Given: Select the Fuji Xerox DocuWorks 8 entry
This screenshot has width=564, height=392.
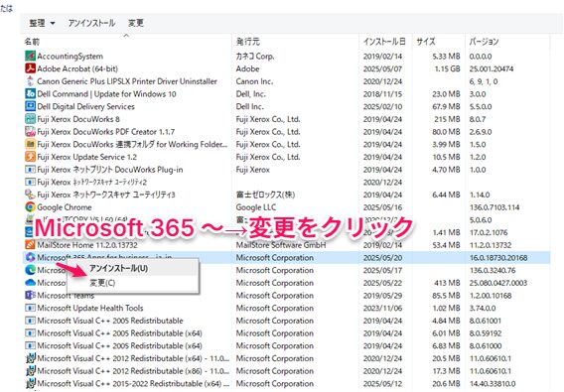Looking at the screenshot, I should (x=78, y=119).
